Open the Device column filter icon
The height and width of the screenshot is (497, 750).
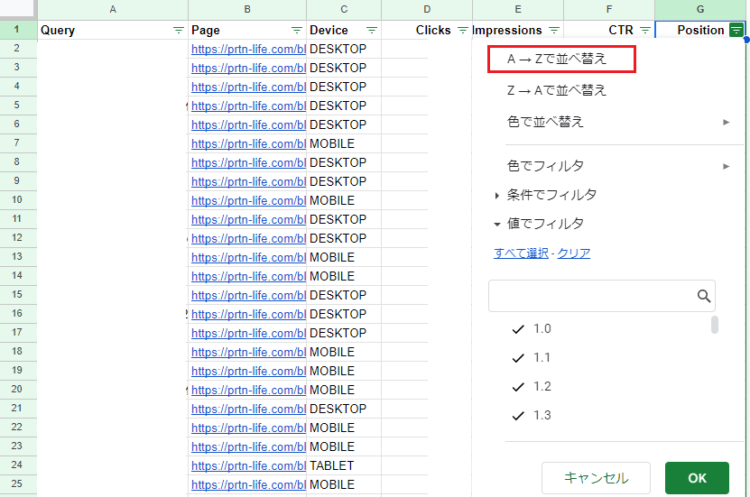[x=372, y=31]
